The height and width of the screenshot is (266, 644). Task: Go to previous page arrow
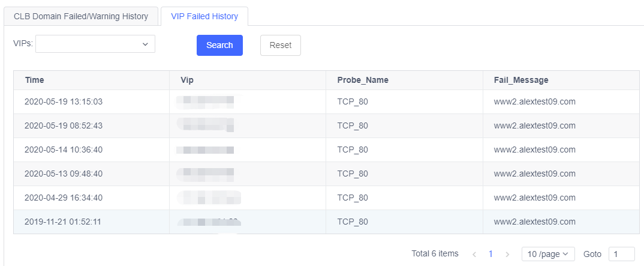pyautogui.click(x=474, y=254)
